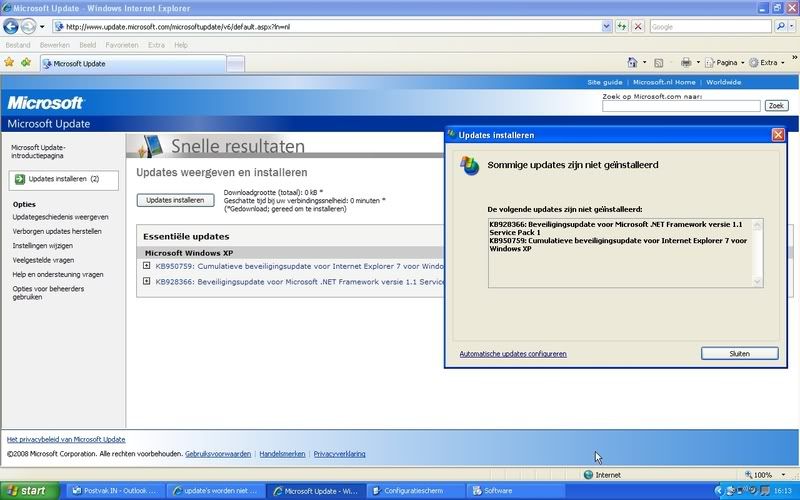Click the Add to Favorites star icon
The height and width of the screenshot is (500, 800).
pyautogui.click(x=26, y=63)
